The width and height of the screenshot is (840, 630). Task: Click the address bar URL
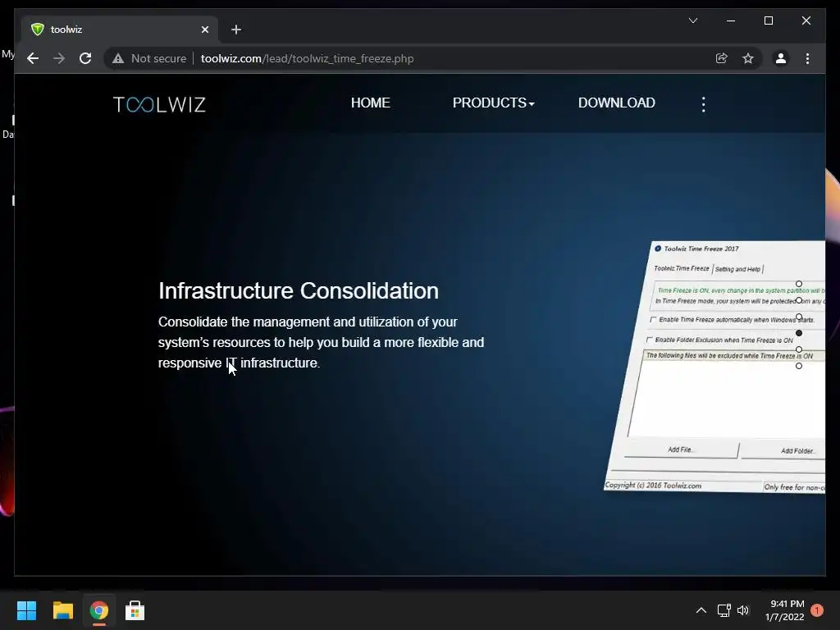307,58
